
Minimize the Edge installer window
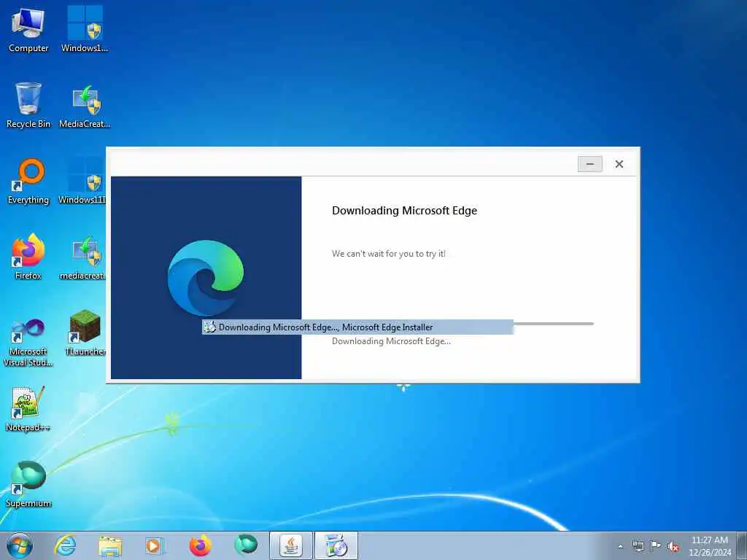(x=589, y=164)
